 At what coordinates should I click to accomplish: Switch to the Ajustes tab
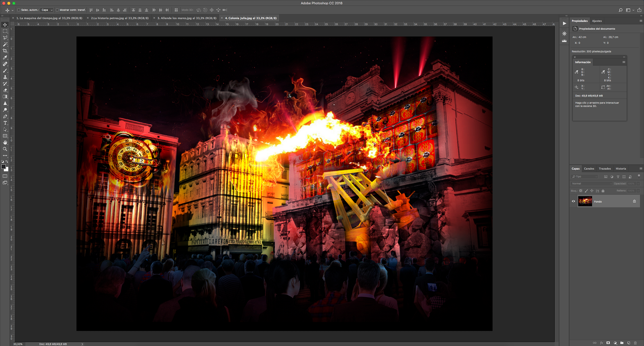pyautogui.click(x=597, y=21)
